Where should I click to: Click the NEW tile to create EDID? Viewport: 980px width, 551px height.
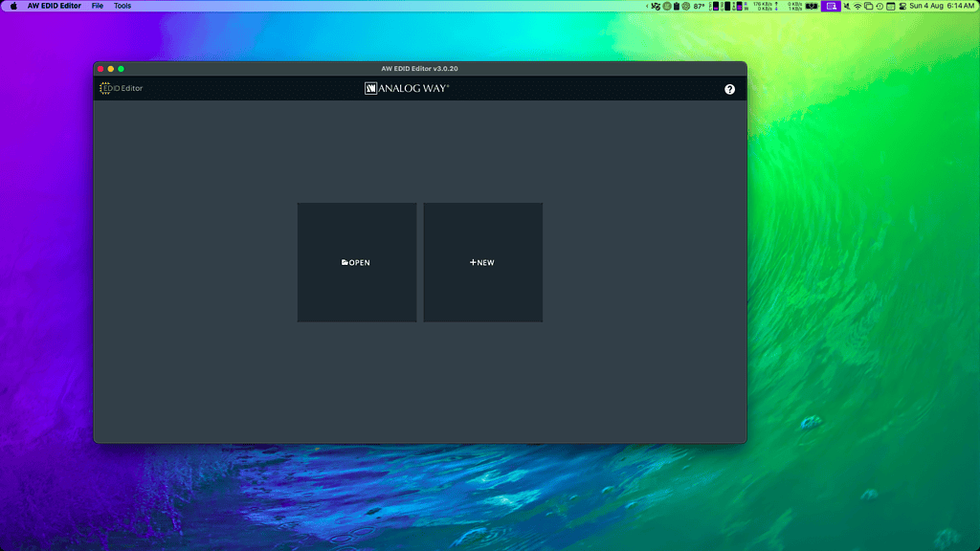coord(482,262)
